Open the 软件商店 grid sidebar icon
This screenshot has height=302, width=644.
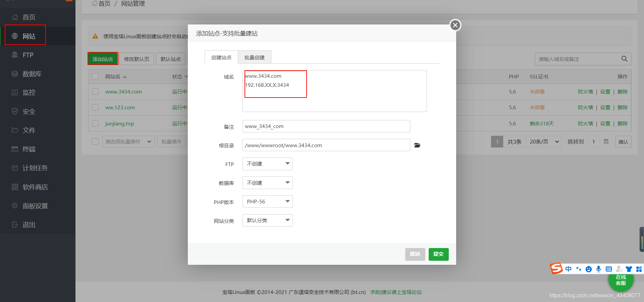[x=15, y=187]
